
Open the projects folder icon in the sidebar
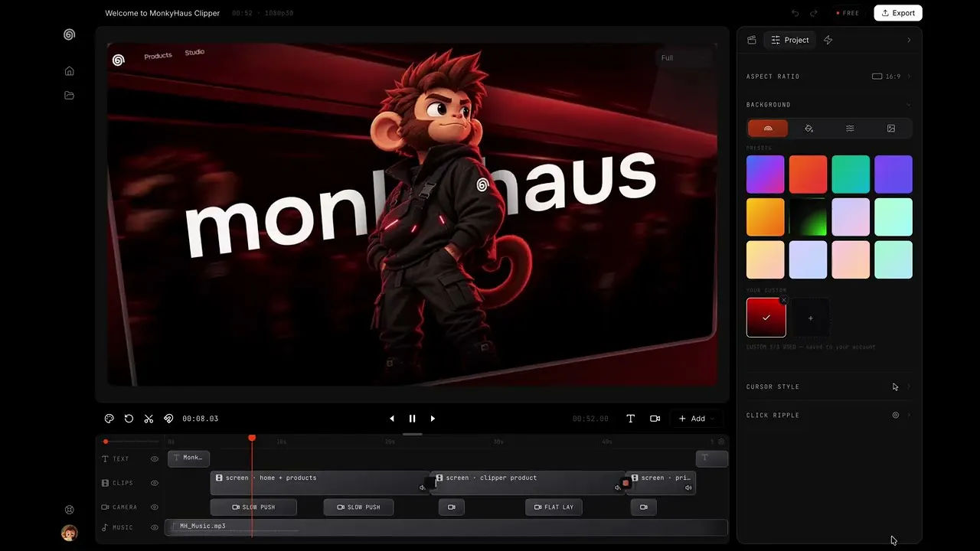69,96
